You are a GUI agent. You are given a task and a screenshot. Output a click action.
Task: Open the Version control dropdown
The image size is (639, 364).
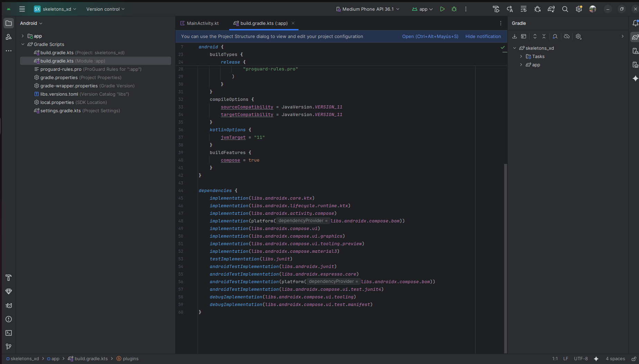(x=105, y=9)
